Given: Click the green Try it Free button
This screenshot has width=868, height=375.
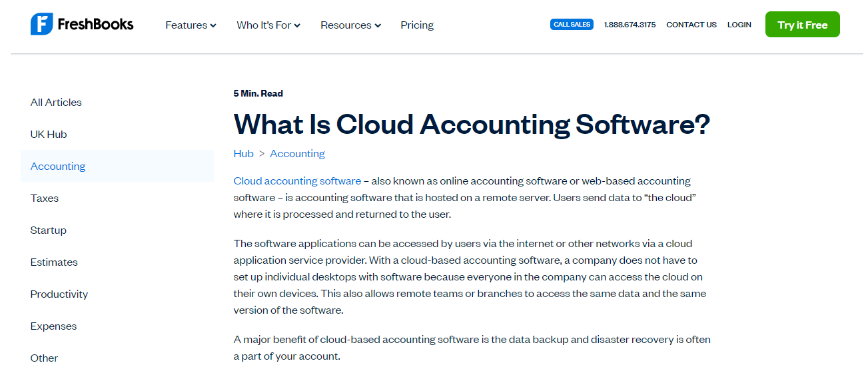Looking at the screenshot, I should click(802, 25).
